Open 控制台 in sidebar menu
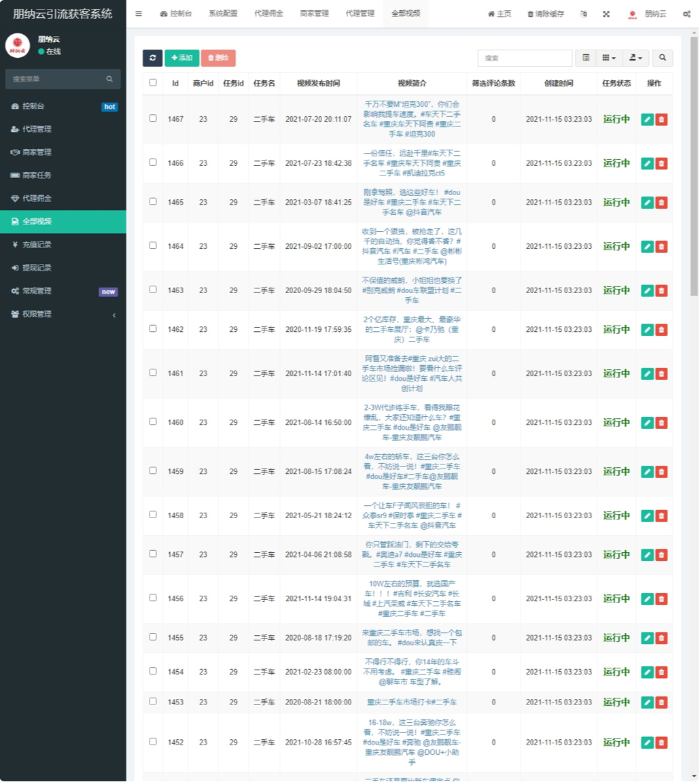Viewport: 700px width, 782px height. point(63,105)
